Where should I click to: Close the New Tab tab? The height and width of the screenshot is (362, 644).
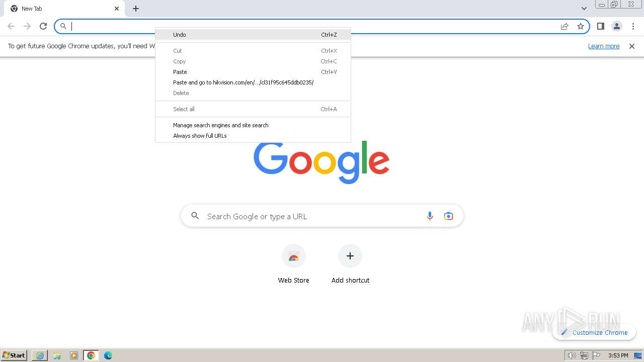click(x=117, y=9)
